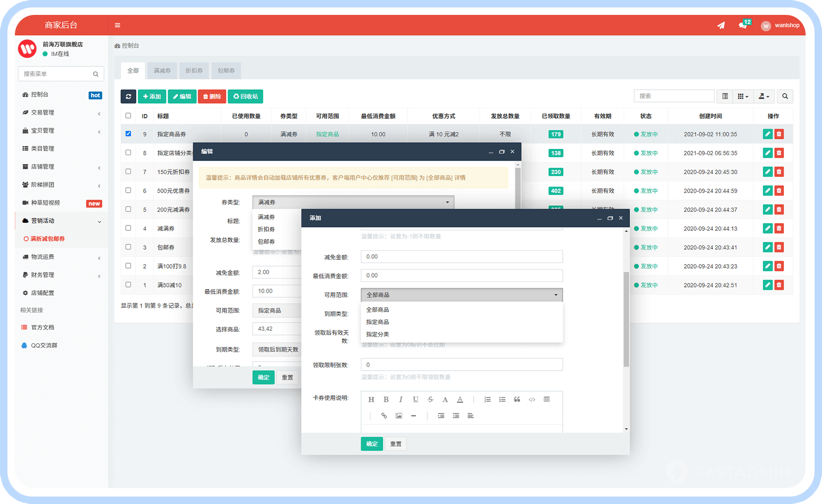The image size is (822, 504).
Task: Open the 券类型 dropdown in edit dialog
Action: (x=353, y=202)
